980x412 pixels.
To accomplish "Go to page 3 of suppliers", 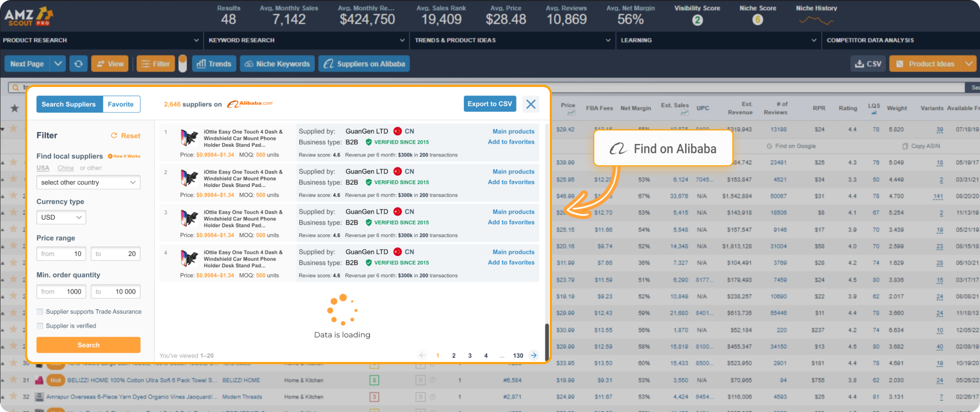I will click(470, 355).
